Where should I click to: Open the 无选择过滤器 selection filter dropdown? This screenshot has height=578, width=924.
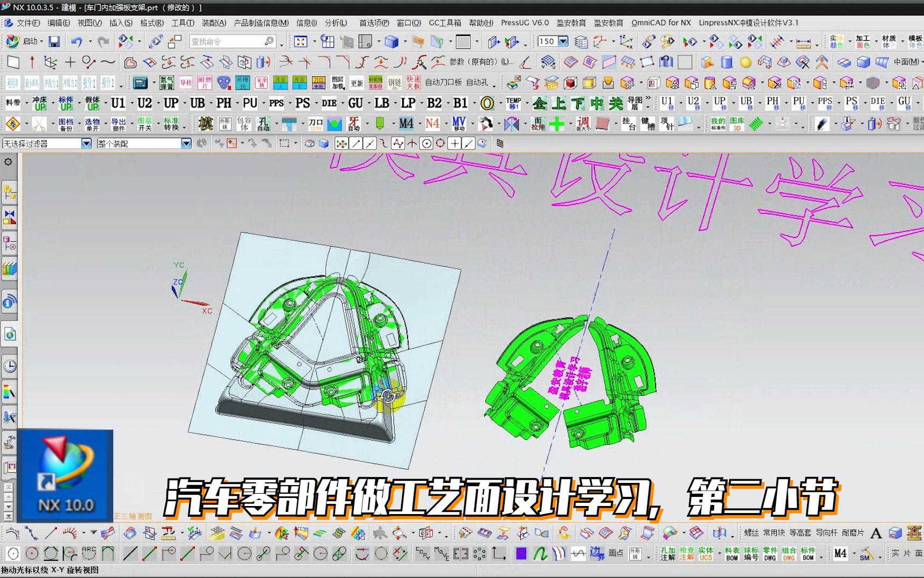coord(86,143)
